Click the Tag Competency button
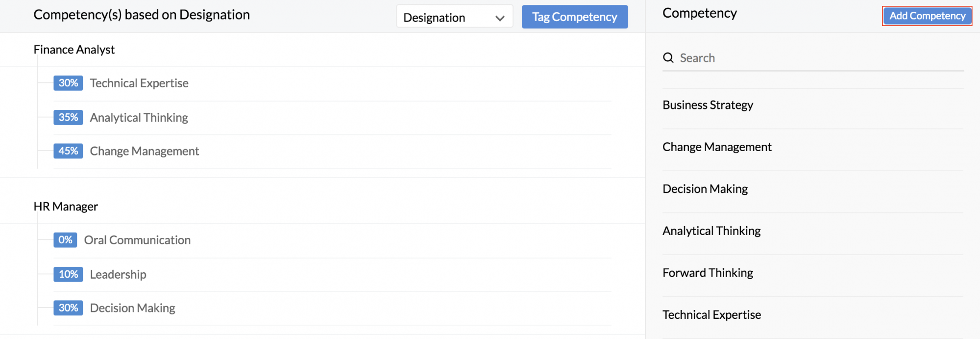 [x=575, y=17]
